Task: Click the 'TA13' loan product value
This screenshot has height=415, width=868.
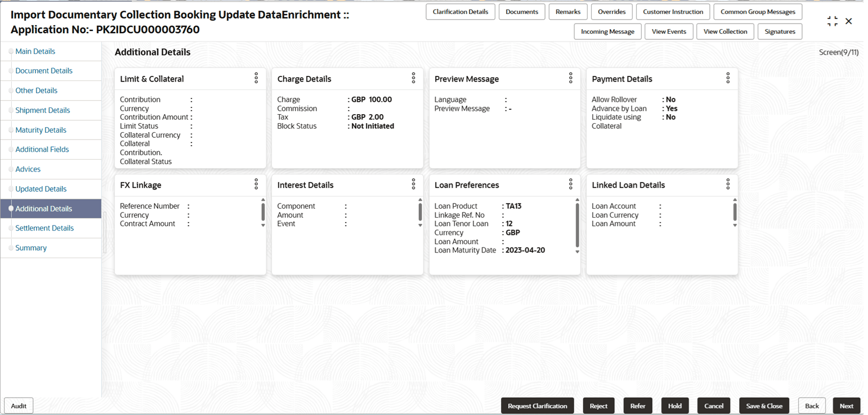Action: click(513, 206)
